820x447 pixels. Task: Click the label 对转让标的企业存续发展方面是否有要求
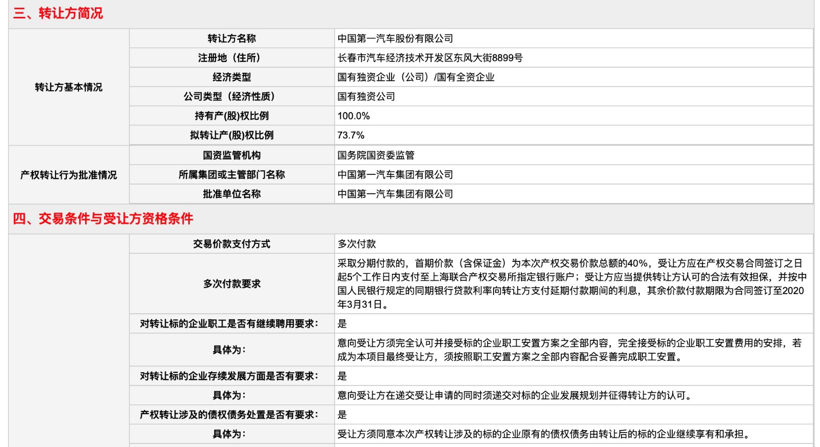tap(229, 376)
